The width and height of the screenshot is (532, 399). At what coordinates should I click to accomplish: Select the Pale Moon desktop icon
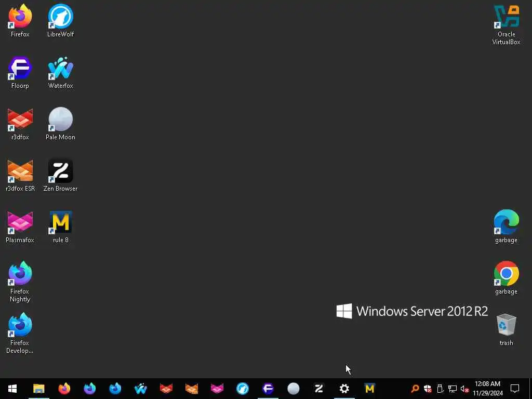(x=60, y=124)
